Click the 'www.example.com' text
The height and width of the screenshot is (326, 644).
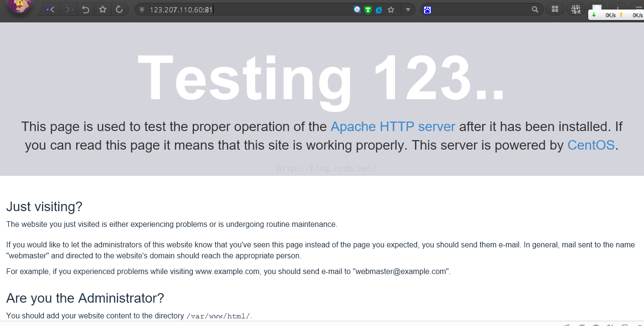pyautogui.click(x=228, y=272)
